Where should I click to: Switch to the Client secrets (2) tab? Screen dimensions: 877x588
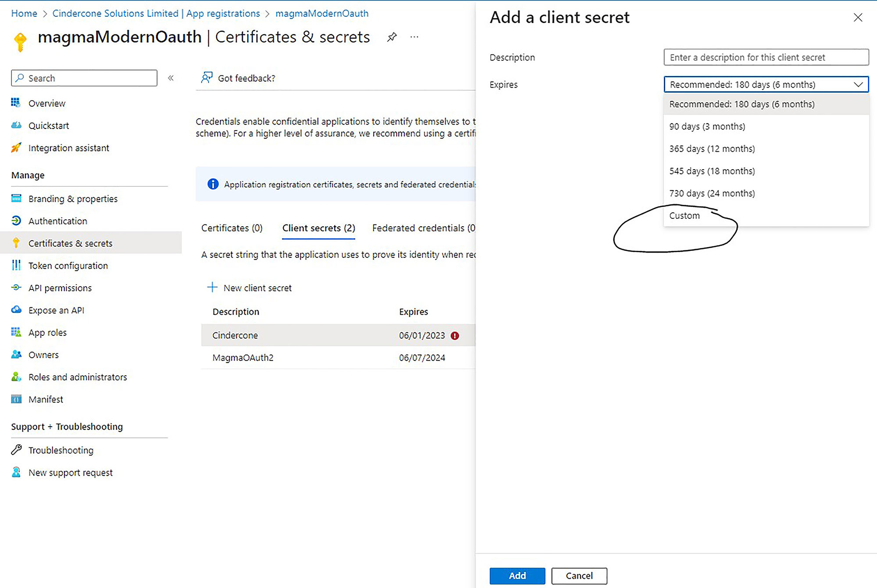(x=319, y=228)
